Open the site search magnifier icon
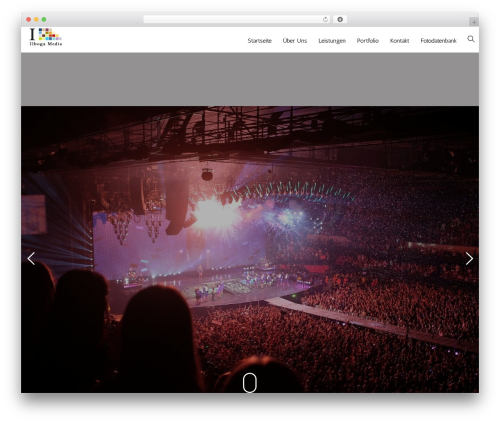 coord(471,39)
